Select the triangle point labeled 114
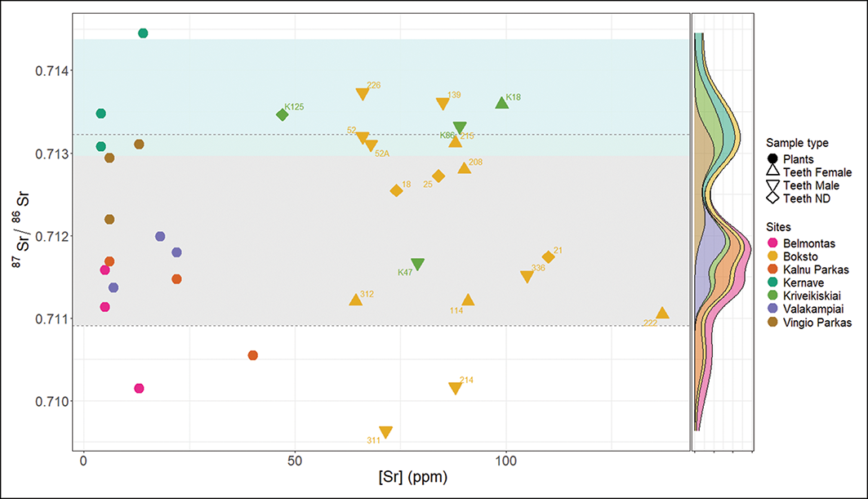The image size is (868, 499). 469,300
